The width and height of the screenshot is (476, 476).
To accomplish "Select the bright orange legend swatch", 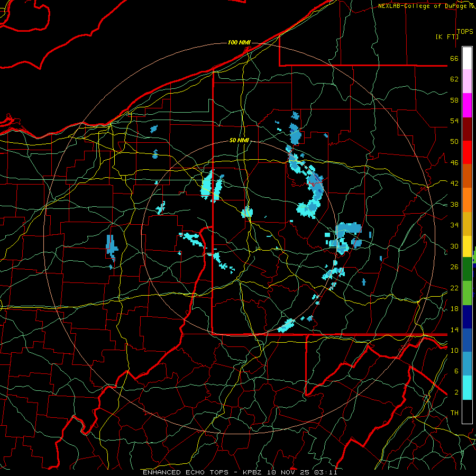I will pyautogui.click(x=467, y=199).
